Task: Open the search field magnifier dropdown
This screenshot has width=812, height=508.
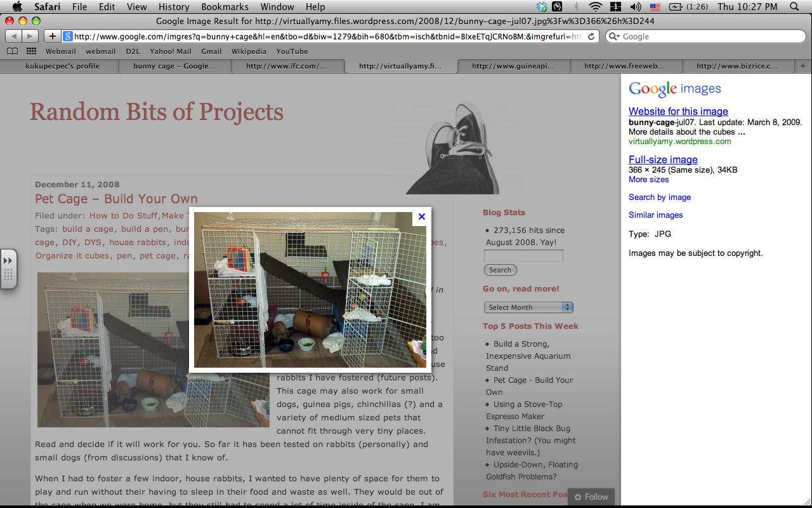Action: (615, 37)
